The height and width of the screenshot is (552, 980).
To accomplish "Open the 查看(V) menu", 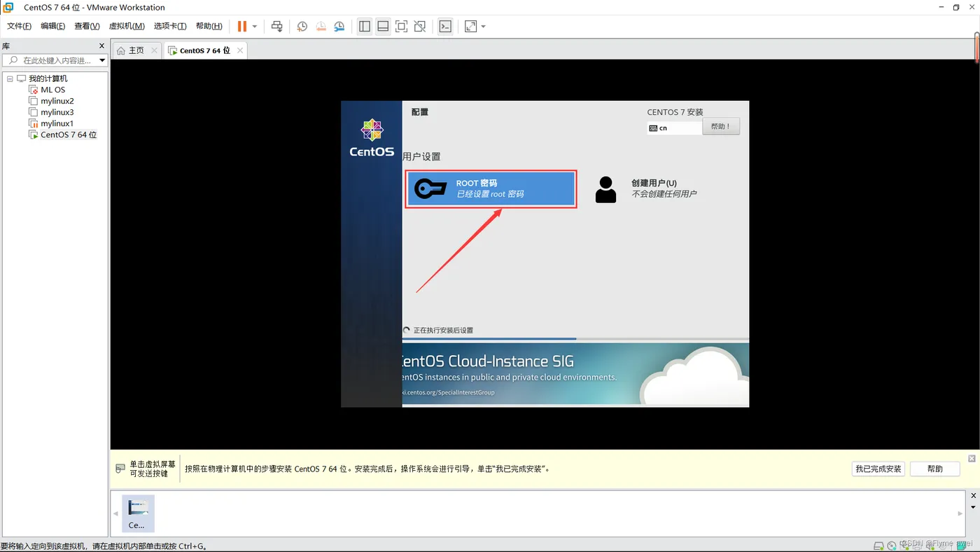I will (87, 26).
